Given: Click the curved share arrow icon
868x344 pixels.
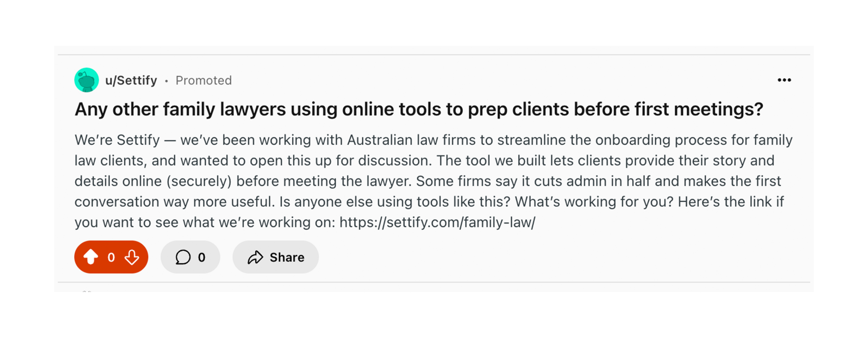Looking at the screenshot, I should tap(255, 257).
